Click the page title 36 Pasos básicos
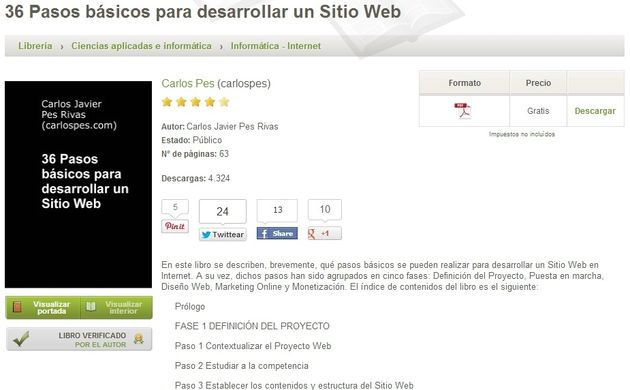The image size is (630, 390). point(203,11)
